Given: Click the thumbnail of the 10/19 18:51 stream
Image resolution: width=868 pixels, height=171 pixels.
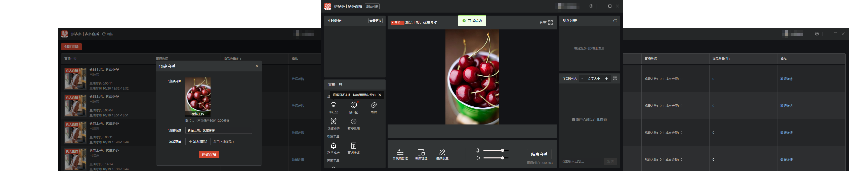Looking at the screenshot, I should click(75, 106).
